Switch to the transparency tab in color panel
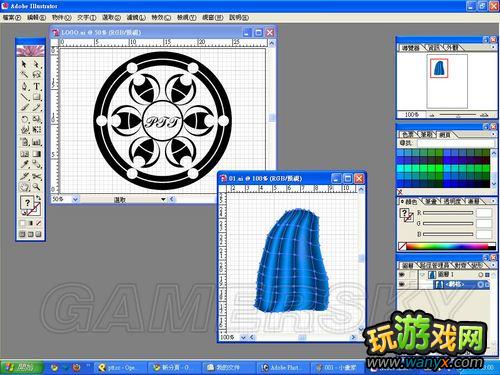Screen dimensions: 500x375 452,202
